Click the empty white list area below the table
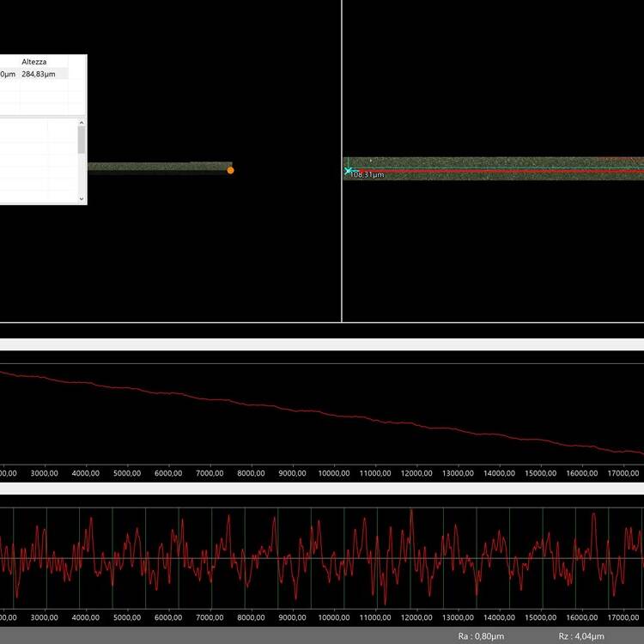644x644 pixels. point(39,159)
